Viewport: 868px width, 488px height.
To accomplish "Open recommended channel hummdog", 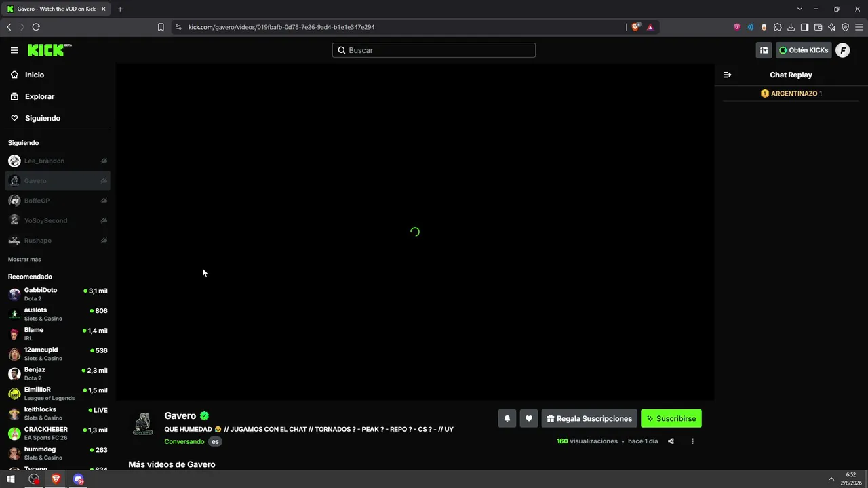I will point(58,453).
